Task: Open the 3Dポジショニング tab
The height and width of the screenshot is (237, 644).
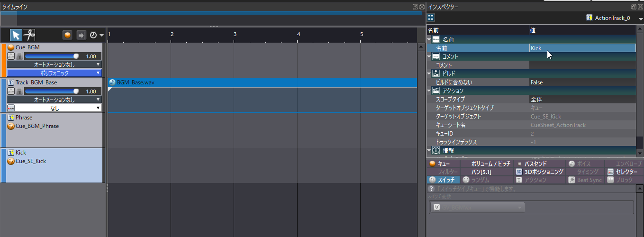Action: tap(540, 172)
